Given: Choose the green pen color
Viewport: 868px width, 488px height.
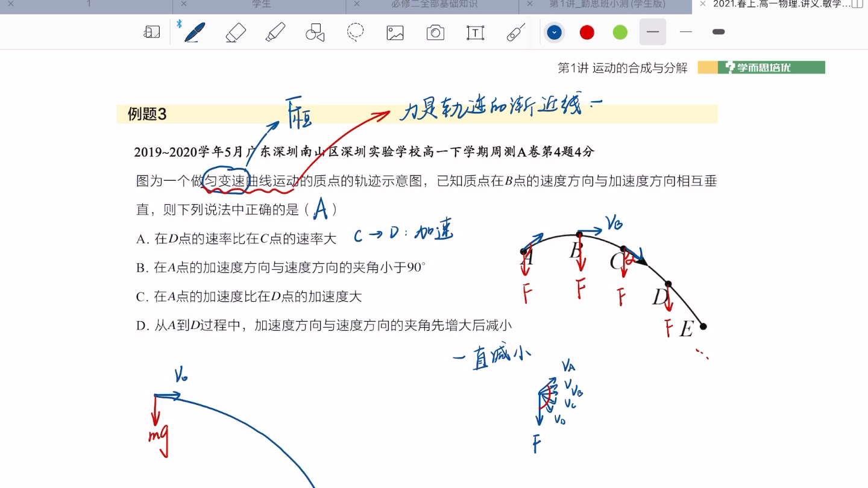Looking at the screenshot, I should [620, 32].
